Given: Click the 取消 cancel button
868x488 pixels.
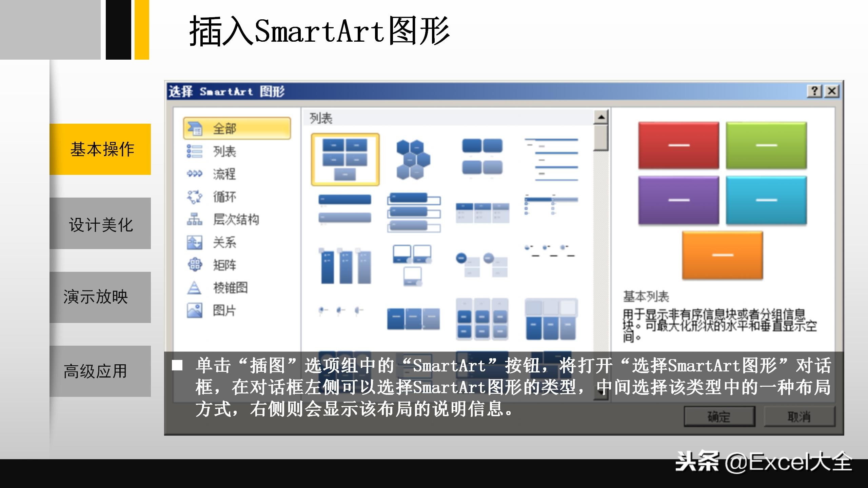Looking at the screenshot, I should [799, 416].
